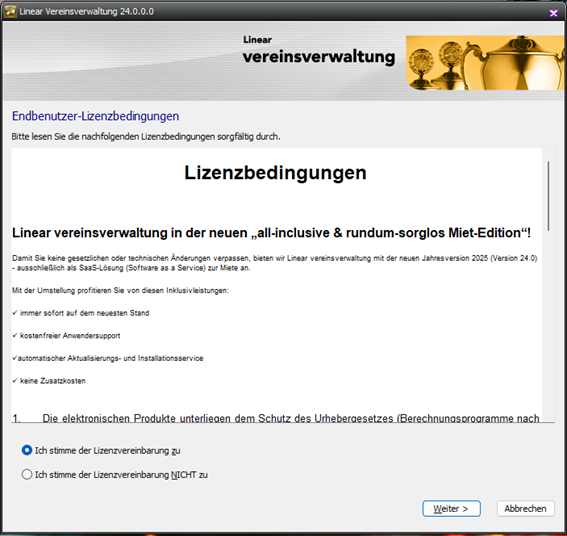The height and width of the screenshot is (536, 567).
Task: Click the 'Lizenzbedingungen' heading in license text
Action: [x=276, y=173]
